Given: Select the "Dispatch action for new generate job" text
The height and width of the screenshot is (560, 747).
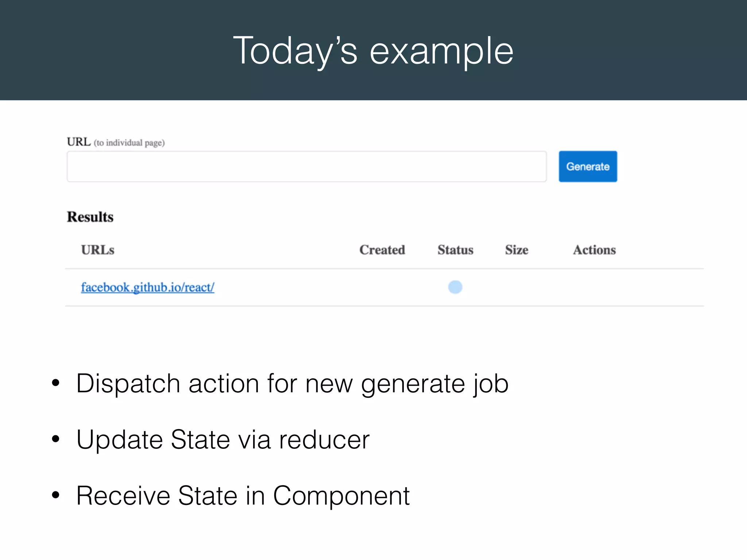Looking at the screenshot, I should (x=292, y=384).
